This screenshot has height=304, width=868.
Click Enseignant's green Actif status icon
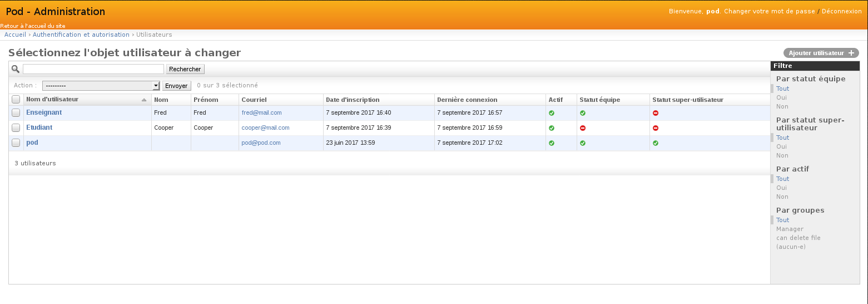[x=552, y=113]
